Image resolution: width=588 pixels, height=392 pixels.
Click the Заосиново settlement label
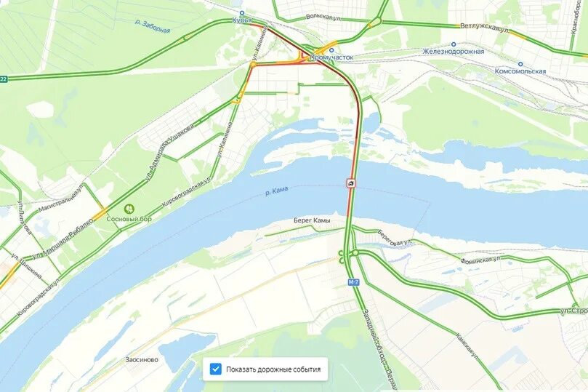(x=142, y=360)
